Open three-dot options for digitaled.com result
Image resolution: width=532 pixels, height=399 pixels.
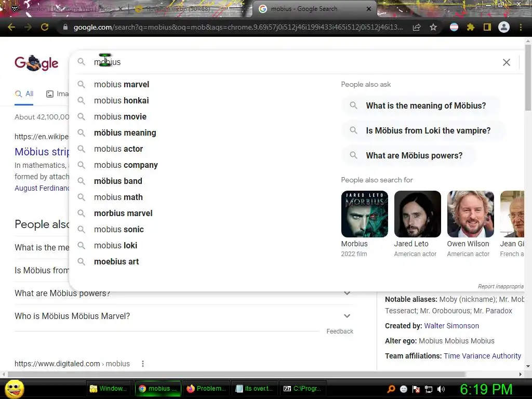coord(143,364)
